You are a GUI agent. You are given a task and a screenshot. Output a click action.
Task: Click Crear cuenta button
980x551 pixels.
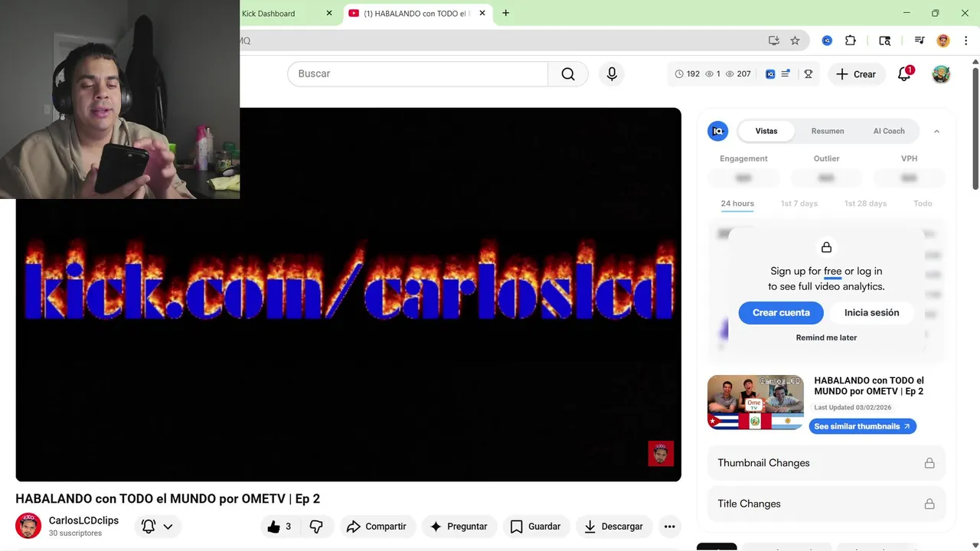tap(781, 312)
